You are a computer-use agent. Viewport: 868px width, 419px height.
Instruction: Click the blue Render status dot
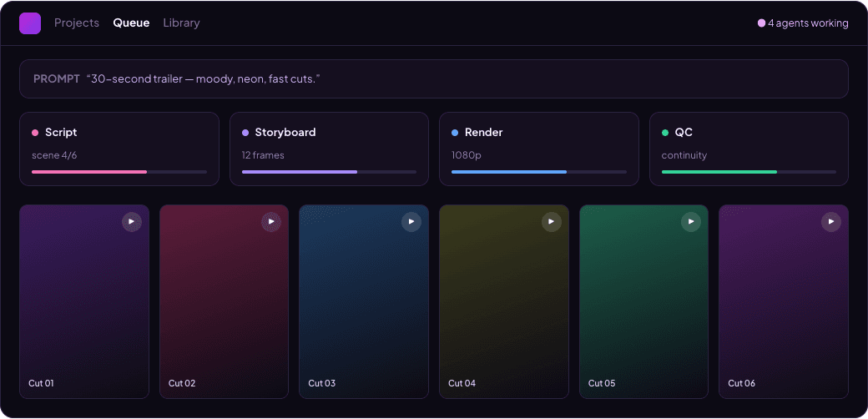[x=455, y=133]
